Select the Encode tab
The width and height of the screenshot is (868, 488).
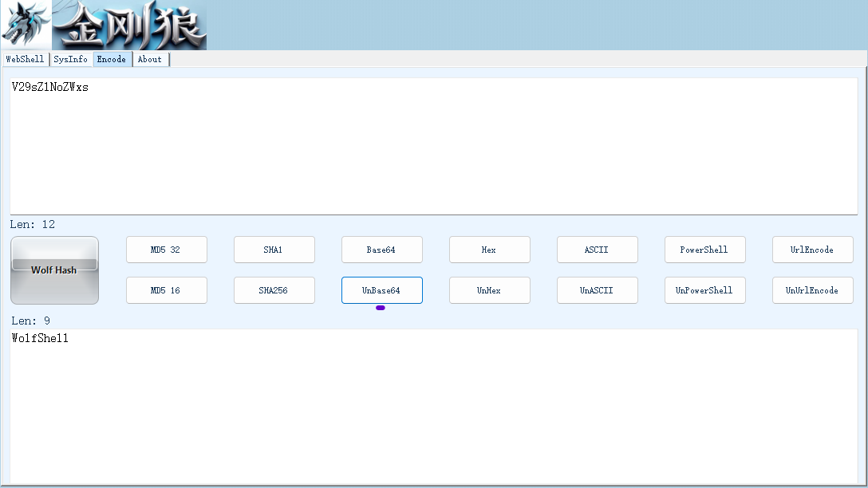click(x=112, y=59)
